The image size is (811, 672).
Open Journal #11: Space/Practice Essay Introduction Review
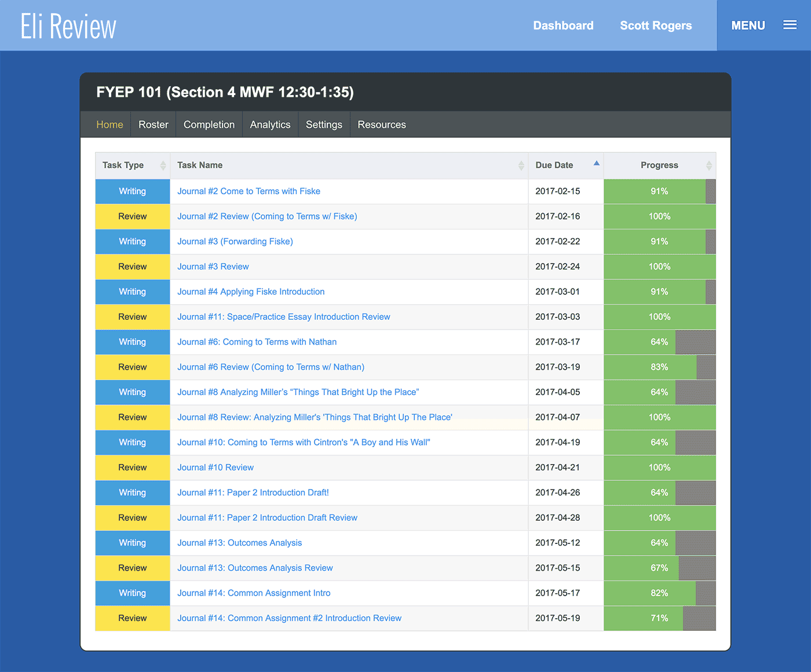click(284, 317)
